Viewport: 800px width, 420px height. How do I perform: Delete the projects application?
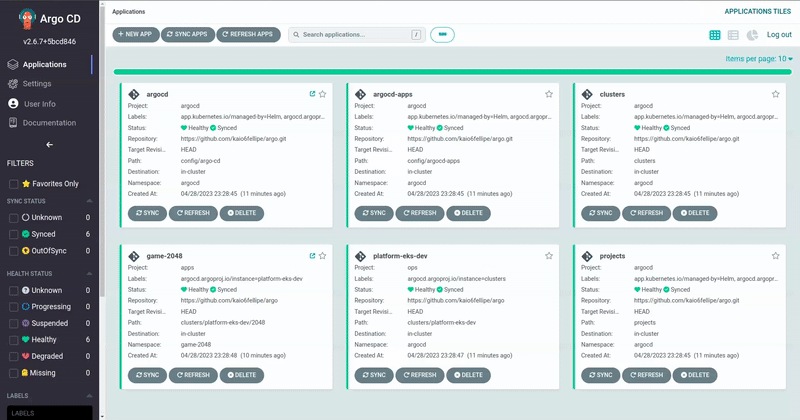695,375
